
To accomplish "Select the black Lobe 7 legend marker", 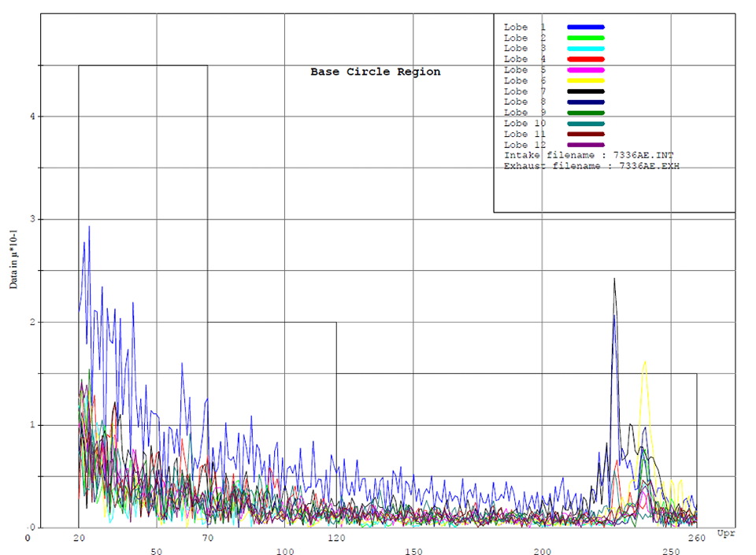I will point(584,91).
